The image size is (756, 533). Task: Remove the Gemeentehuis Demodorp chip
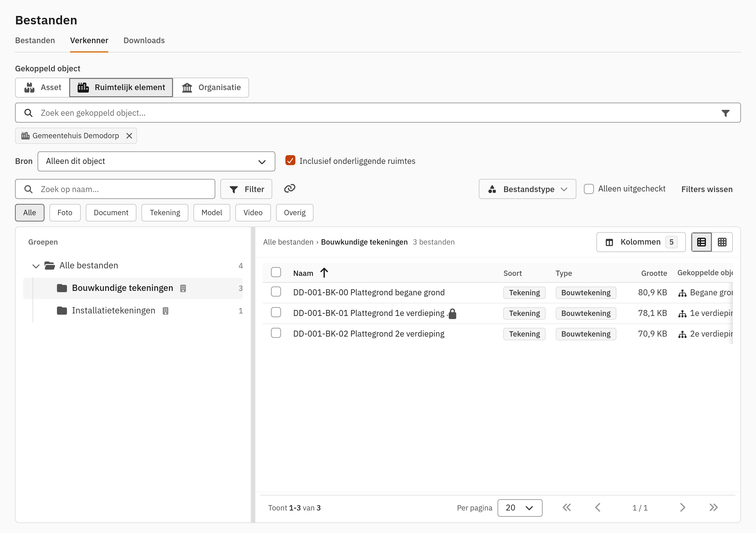[129, 136]
